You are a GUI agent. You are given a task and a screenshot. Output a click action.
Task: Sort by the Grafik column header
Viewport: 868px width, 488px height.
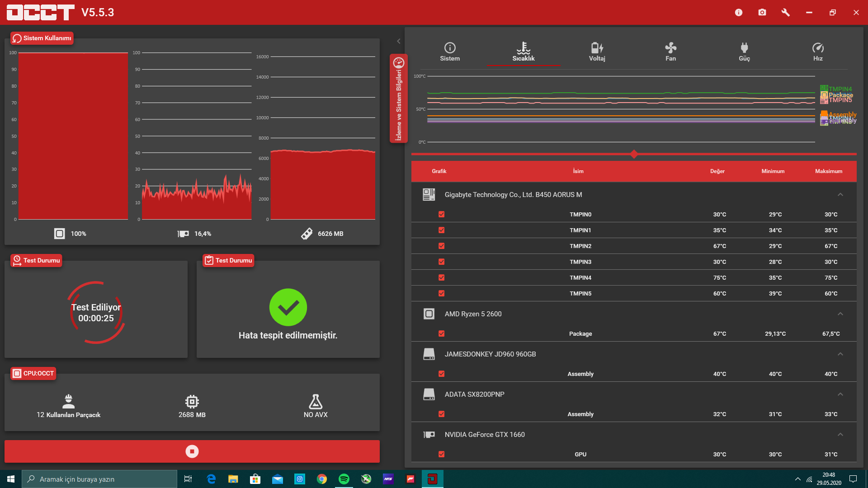coord(439,171)
